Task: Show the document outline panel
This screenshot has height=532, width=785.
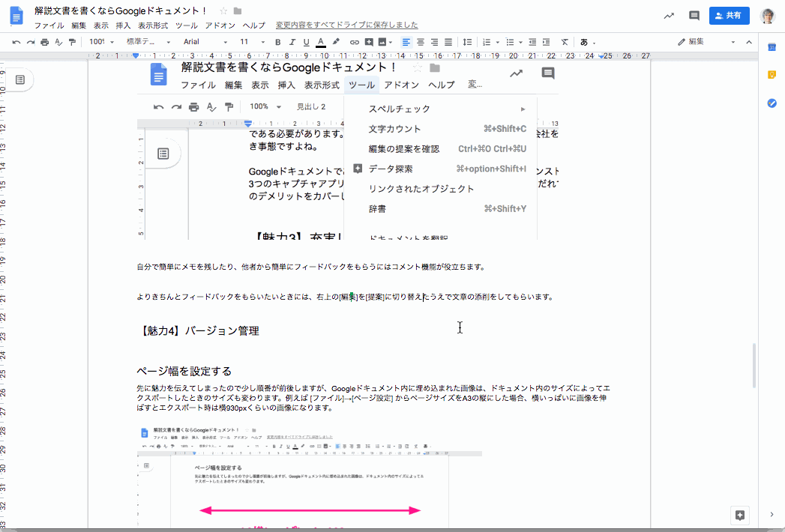Action: tap(20, 79)
